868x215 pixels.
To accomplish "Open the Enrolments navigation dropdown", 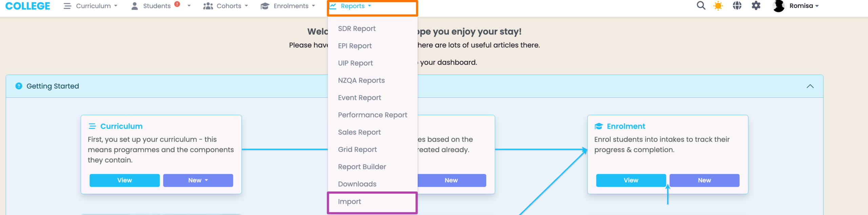I will pyautogui.click(x=288, y=6).
